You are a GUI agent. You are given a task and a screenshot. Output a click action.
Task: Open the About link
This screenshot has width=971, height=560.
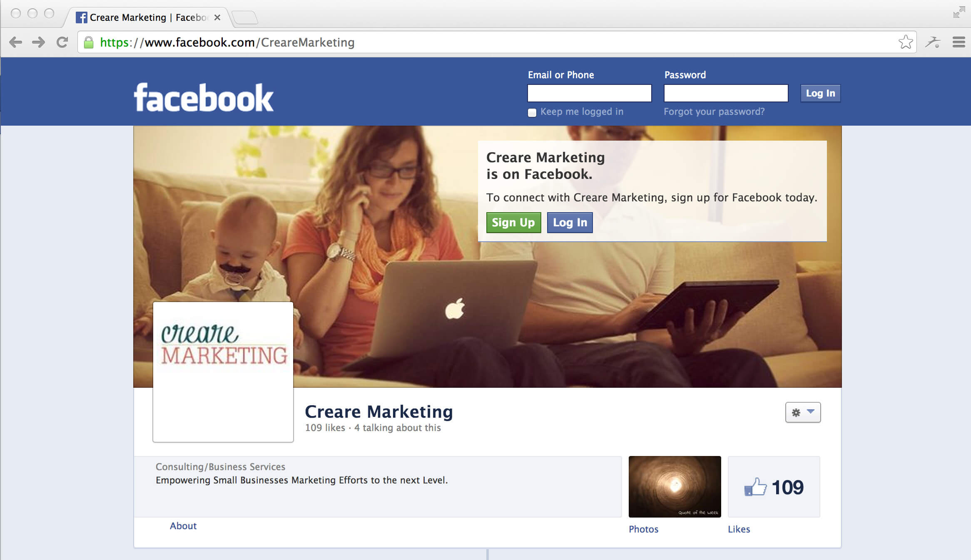183,525
